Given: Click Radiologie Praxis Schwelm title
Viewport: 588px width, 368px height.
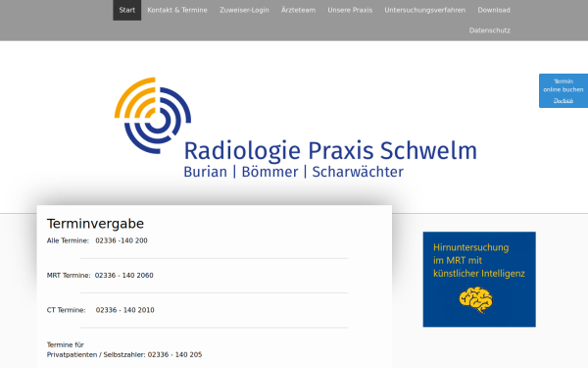Looking at the screenshot, I should point(330,151).
